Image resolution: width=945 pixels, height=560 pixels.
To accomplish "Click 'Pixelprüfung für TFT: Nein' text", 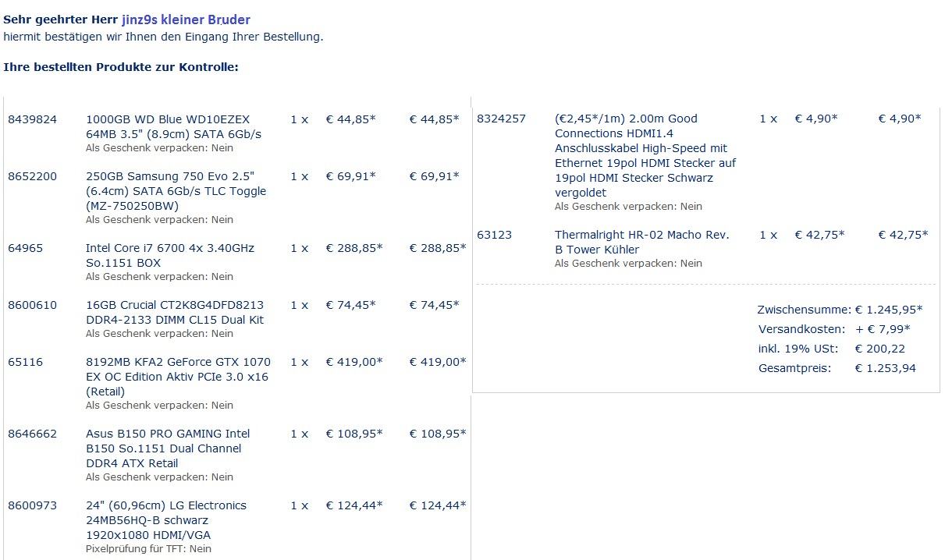I will (x=148, y=549).
